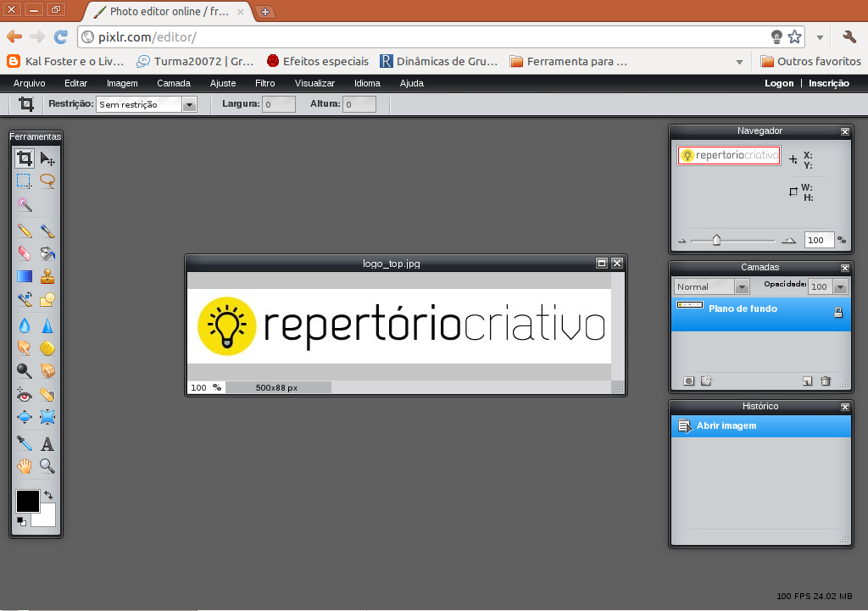Toggle lock on Plano de fundo layer
Viewport: 868px width, 611px height.
(838, 313)
